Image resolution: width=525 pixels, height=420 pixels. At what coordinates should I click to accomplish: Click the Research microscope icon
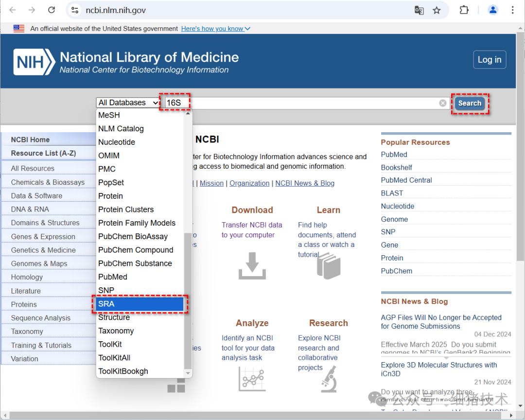tap(329, 378)
